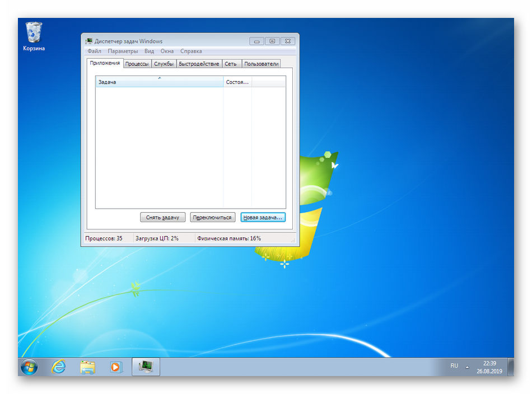The width and height of the screenshot is (532, 394).
Task: Click Show desktop strip at taskbar end
Action: 511,367
